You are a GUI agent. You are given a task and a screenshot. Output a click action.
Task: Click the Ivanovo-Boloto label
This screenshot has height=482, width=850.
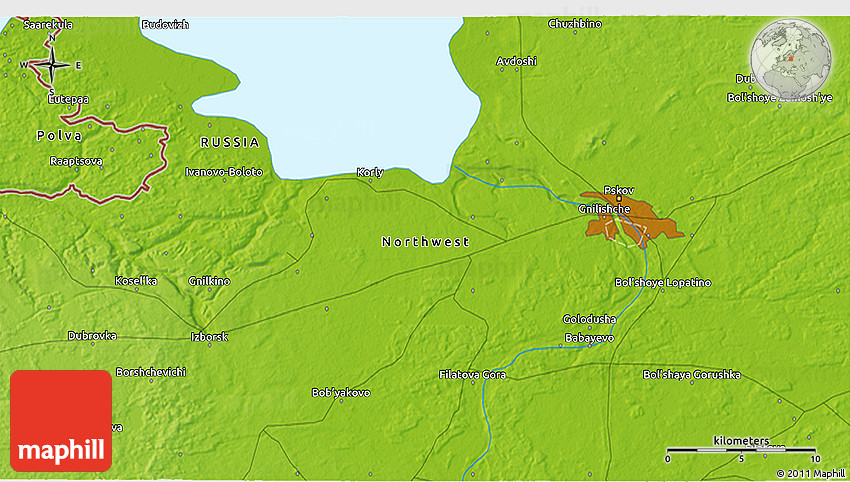point(224,172)
